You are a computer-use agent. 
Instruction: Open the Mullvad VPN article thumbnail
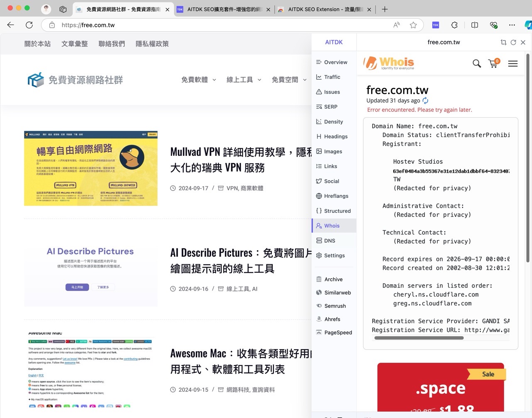tap(91, 168)
